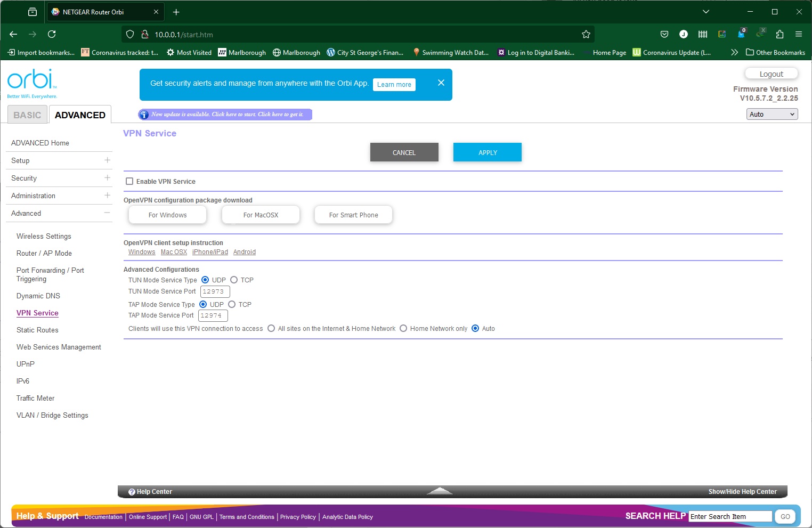Click the site security shield icon
812x528 pixels.
(130, 34)
